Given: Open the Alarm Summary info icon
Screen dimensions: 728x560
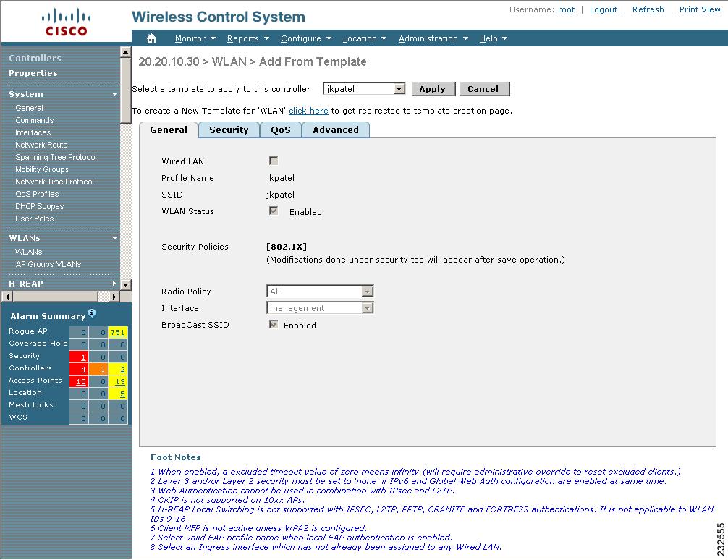Looking at the screenshot, I should click(x=92, y=313).
